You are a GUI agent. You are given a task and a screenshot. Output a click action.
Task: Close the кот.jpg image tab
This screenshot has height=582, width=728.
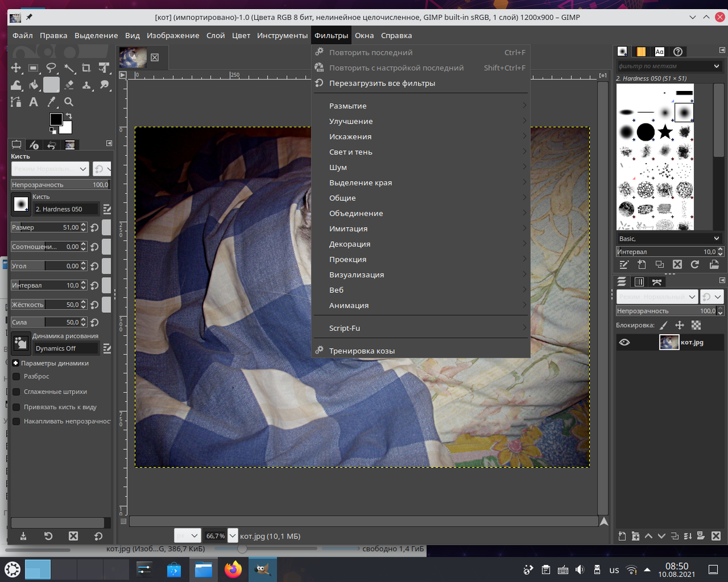click(x=155, y=57)
